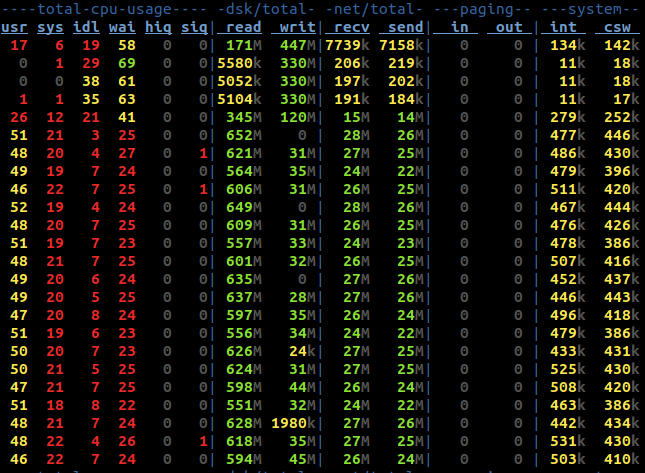Screen dimensions: 645x473
Task: Click the 'sys' column header
Action: click(x=50, y=27)
